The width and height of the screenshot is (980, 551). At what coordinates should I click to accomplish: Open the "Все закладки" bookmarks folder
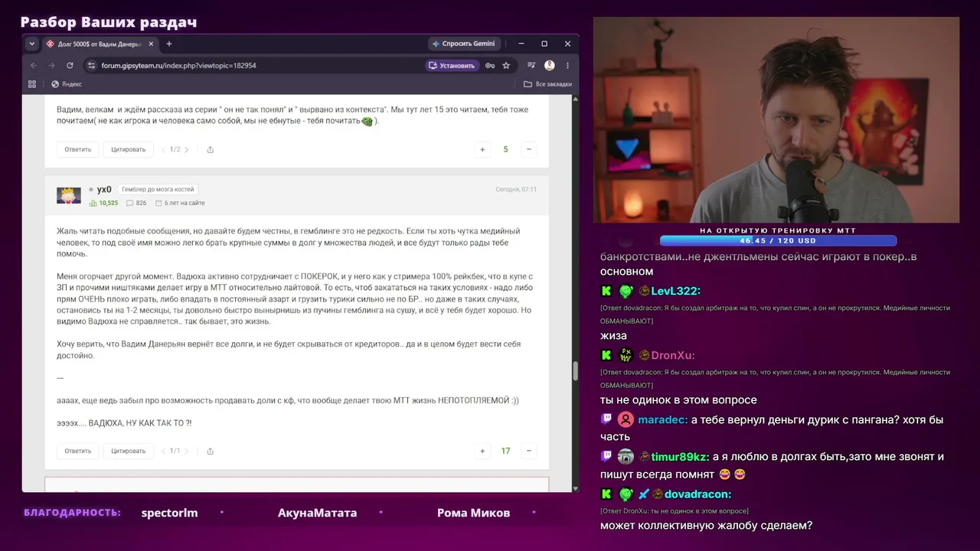click(547, 84)
